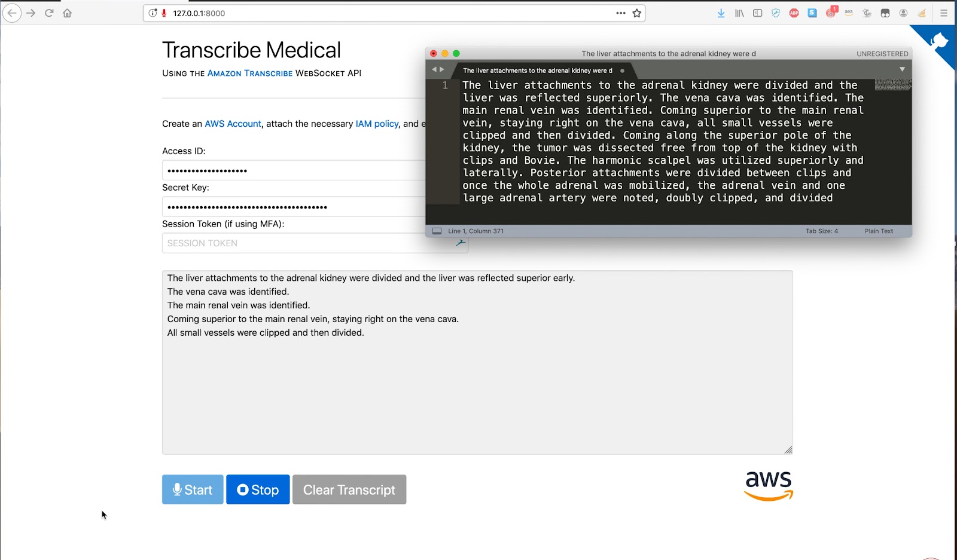957x560 pixels.
Task: Open the Library bookshelf icon
Action: coord(739,13)
